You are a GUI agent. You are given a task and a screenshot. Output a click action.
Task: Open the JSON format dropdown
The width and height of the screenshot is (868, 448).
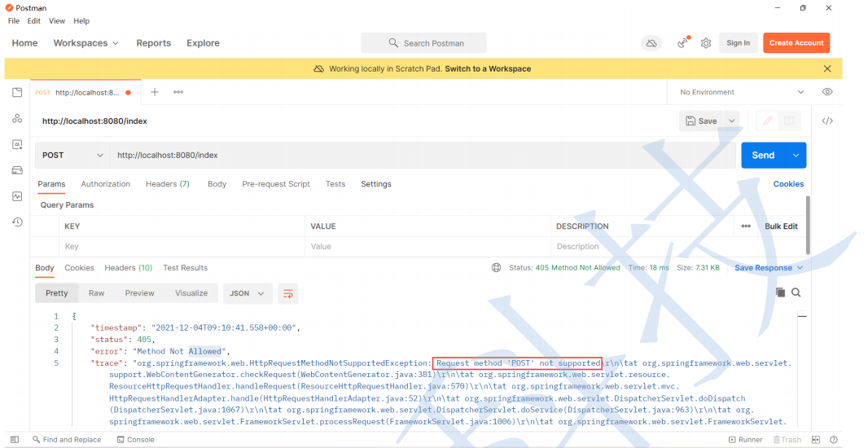pyautogui.click(x=248, y=293)
